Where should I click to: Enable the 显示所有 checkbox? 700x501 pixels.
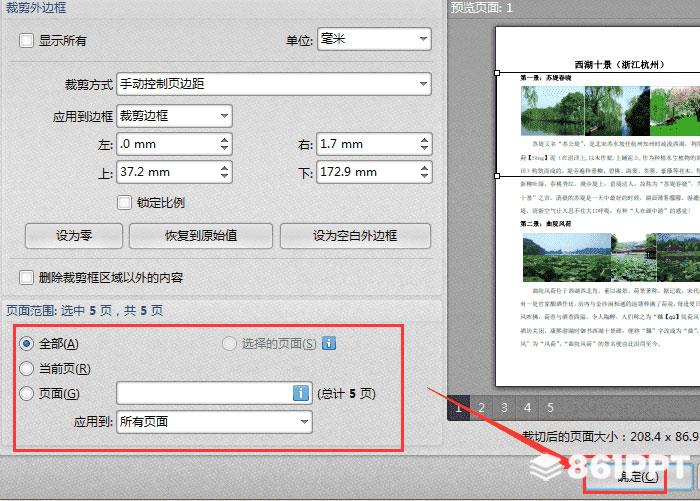pyautogui.click(x=26, y=41)
